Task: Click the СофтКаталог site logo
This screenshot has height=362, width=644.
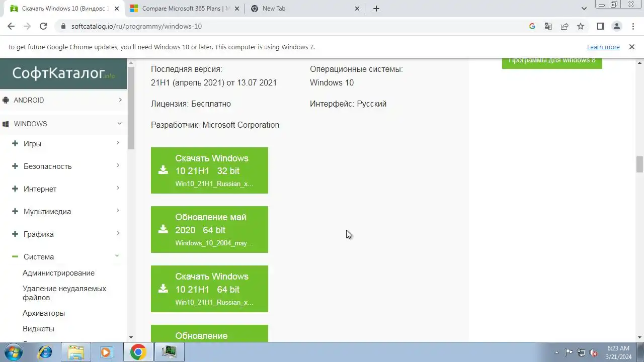Action: pyautogui.click(x=63, y=73)
